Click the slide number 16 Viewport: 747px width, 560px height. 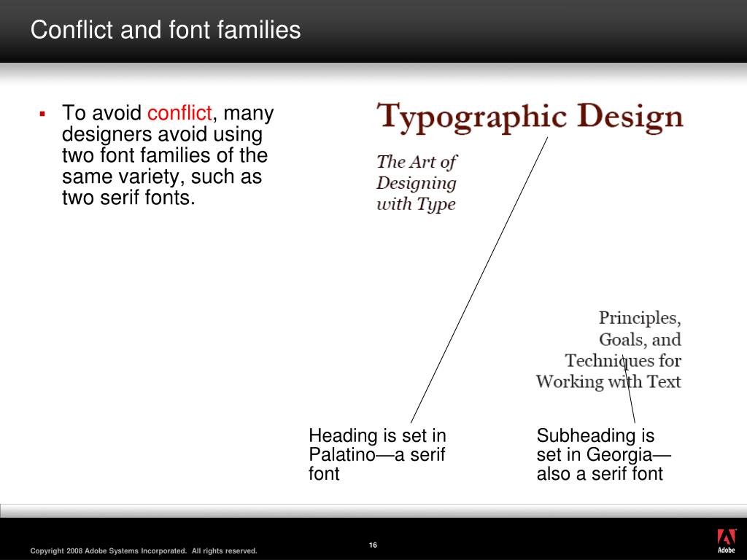(373, 545)
